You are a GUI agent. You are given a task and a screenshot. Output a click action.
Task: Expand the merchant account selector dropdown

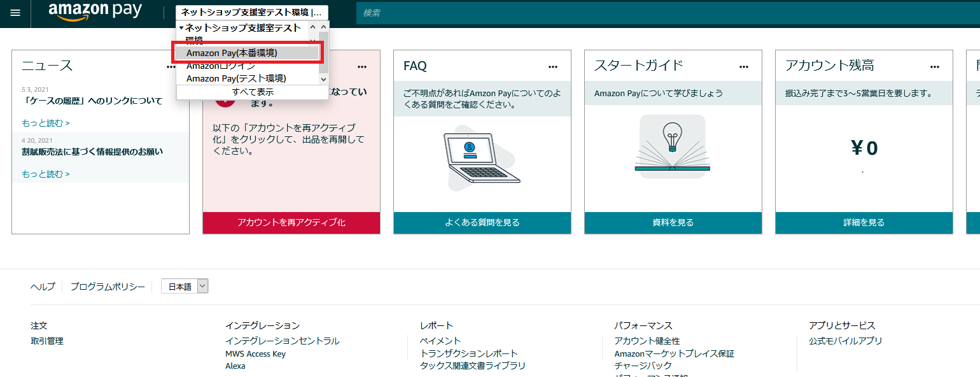[x=252, y=13]
